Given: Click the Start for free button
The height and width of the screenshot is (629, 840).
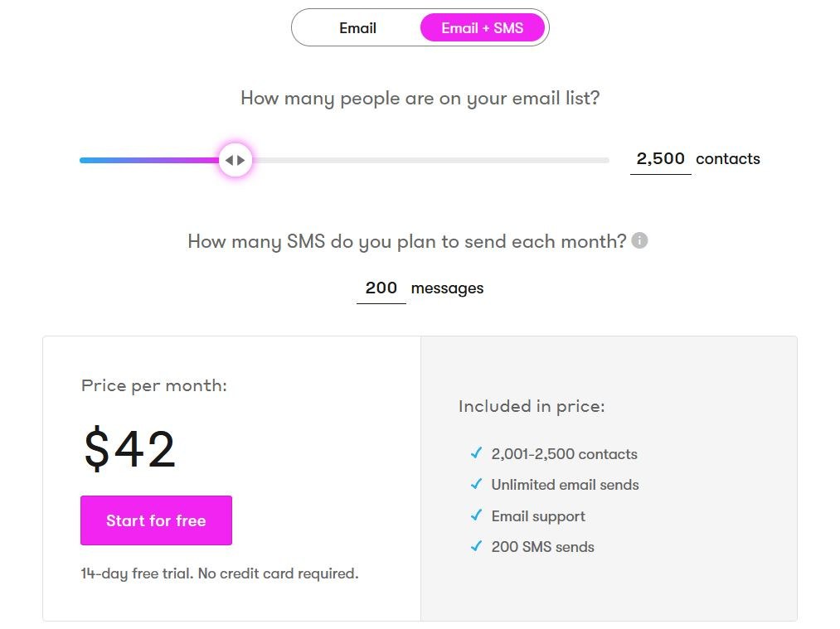Looking at the screenshot, I should 156,520.
